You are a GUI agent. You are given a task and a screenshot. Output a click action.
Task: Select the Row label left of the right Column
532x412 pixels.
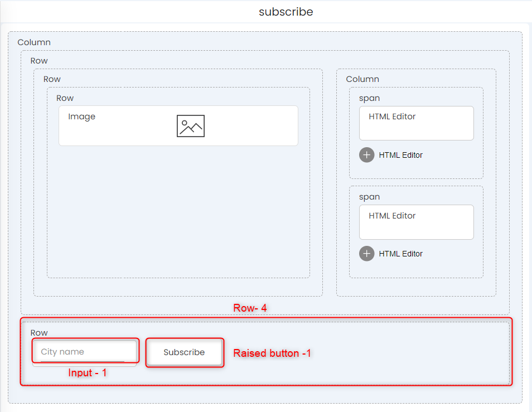pos(52,79)
